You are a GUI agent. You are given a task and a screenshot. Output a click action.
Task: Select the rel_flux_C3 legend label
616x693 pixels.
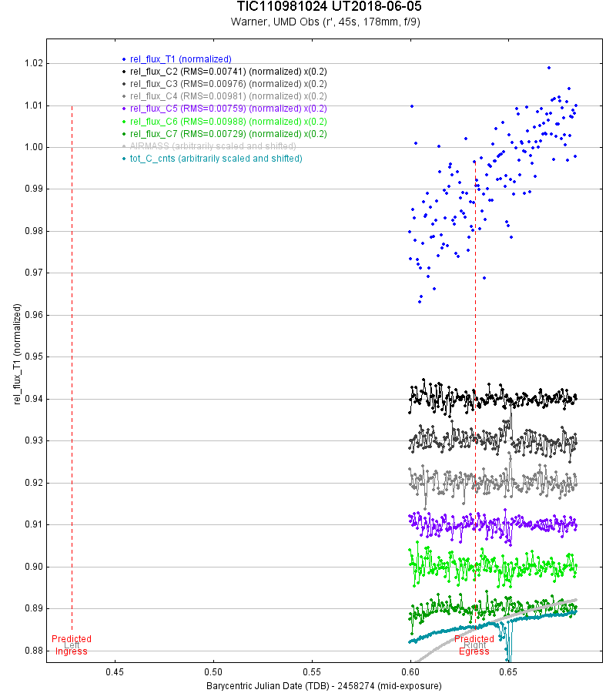click(x=228, y=84)
